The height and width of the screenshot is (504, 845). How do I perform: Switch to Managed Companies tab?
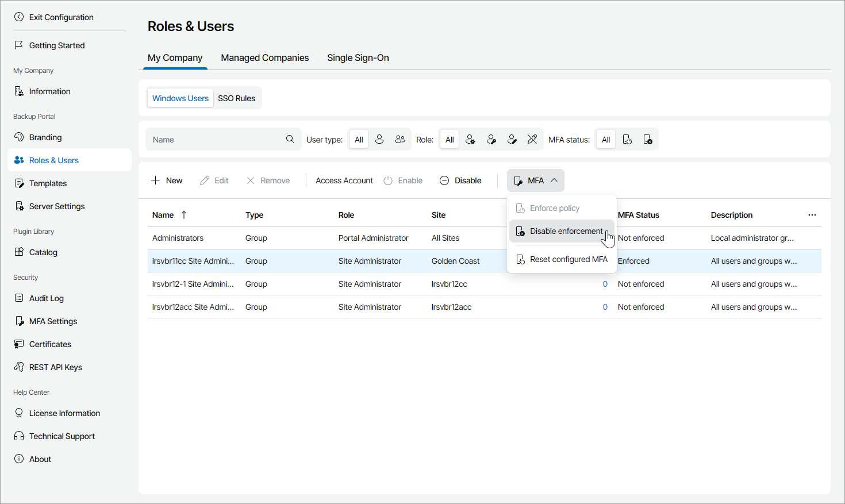pos(264,57)
